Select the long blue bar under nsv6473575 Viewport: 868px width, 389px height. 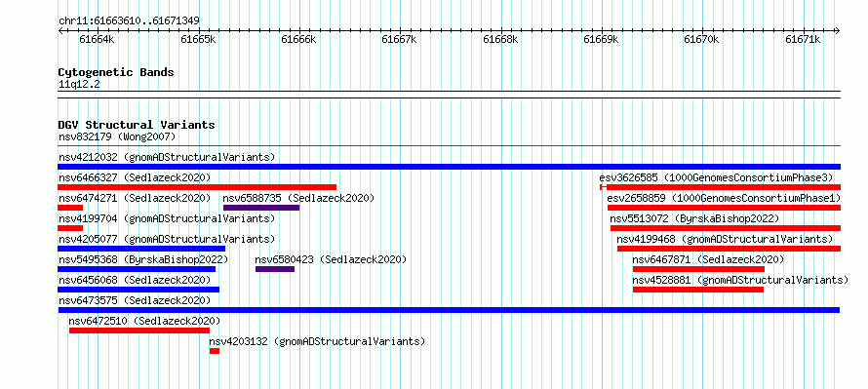(449, 310)
